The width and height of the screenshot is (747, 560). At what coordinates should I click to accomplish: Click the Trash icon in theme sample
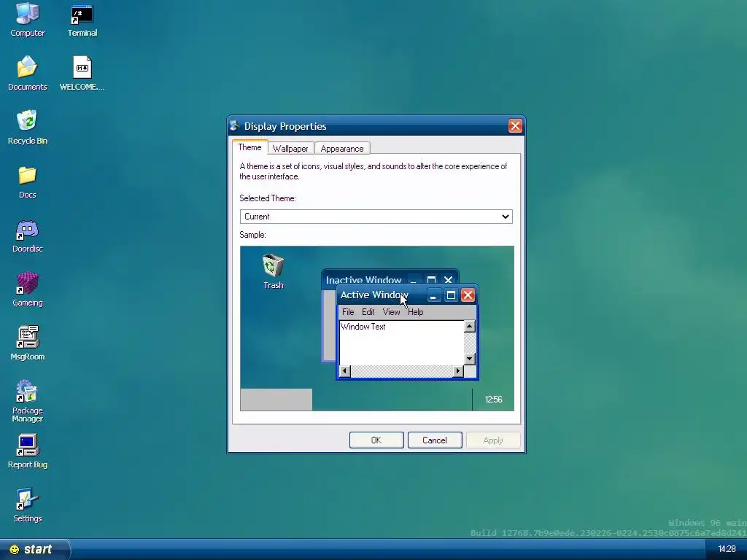274,271
